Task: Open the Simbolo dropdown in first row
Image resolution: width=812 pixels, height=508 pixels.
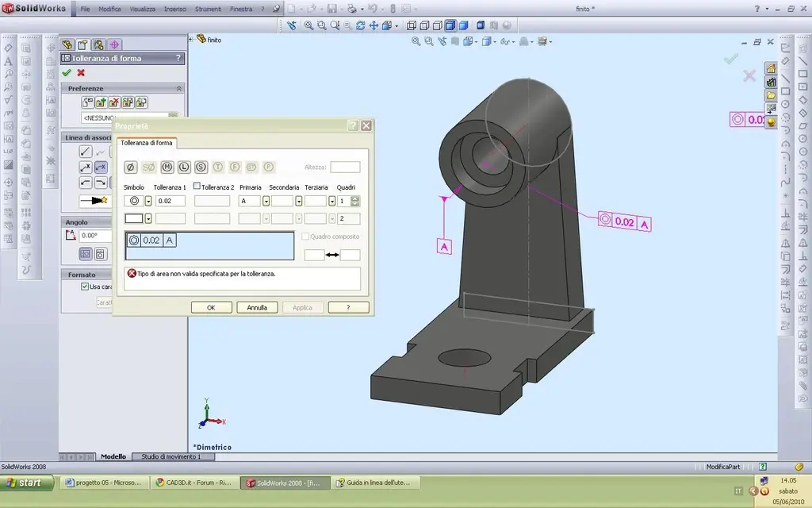Action: point(148,201)
